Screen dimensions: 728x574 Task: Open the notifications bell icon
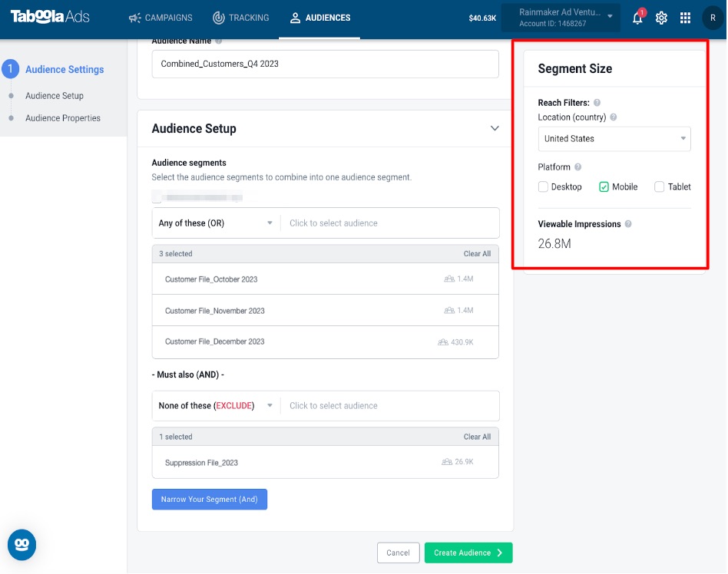pos(637,18)
